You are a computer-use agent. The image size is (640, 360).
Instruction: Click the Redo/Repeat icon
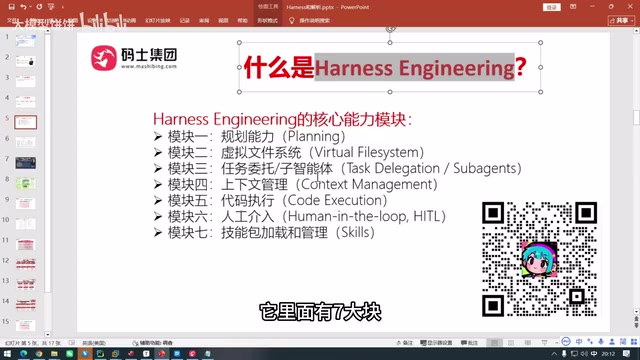tap(39, 7)
